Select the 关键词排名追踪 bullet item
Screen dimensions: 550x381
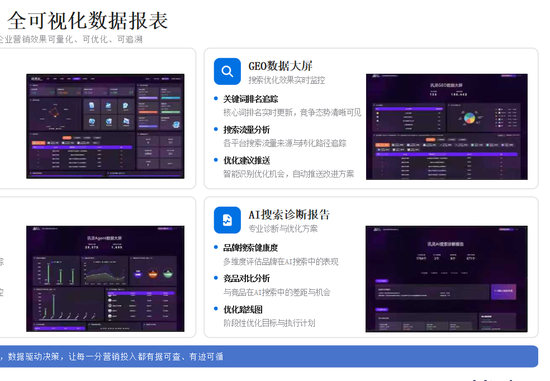(x=250, y=99)
